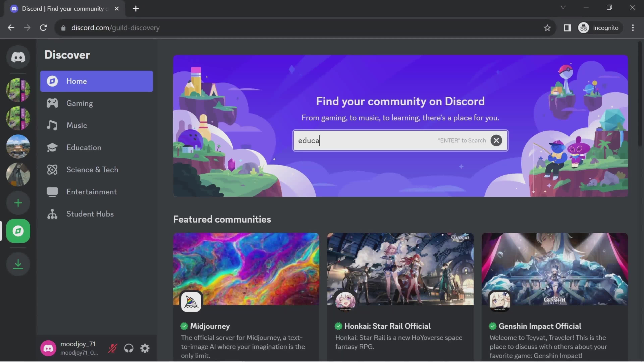The image size is (644, 362).
Task: Click the Home navigation button
Action: point(97,81)
